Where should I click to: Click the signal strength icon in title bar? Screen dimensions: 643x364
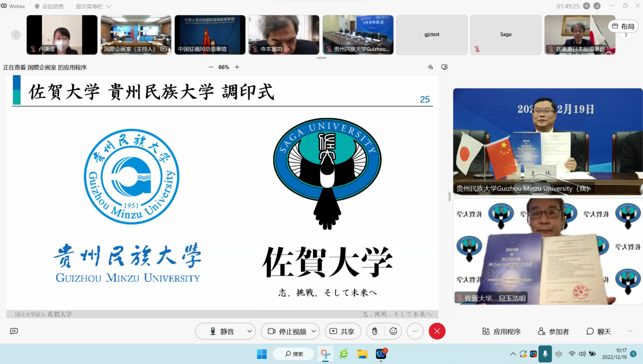597,6
